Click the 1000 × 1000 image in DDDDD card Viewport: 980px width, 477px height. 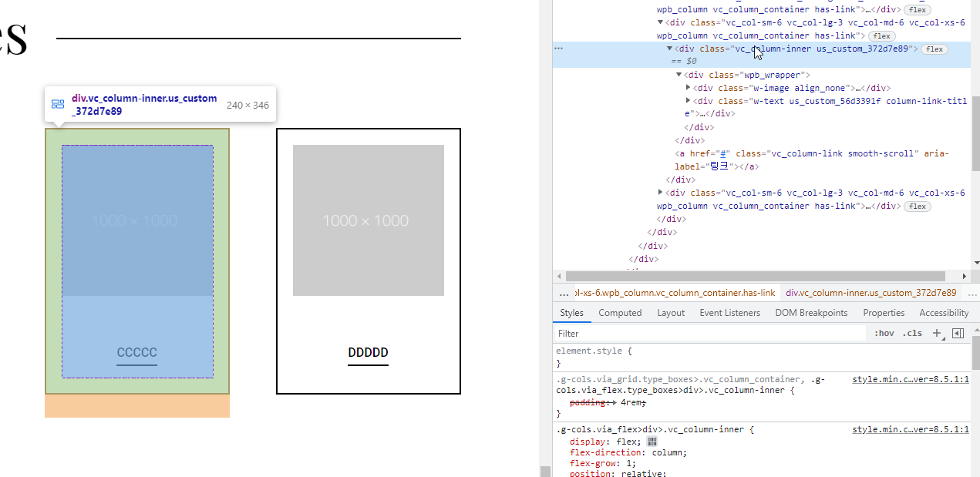click(369, 220)
